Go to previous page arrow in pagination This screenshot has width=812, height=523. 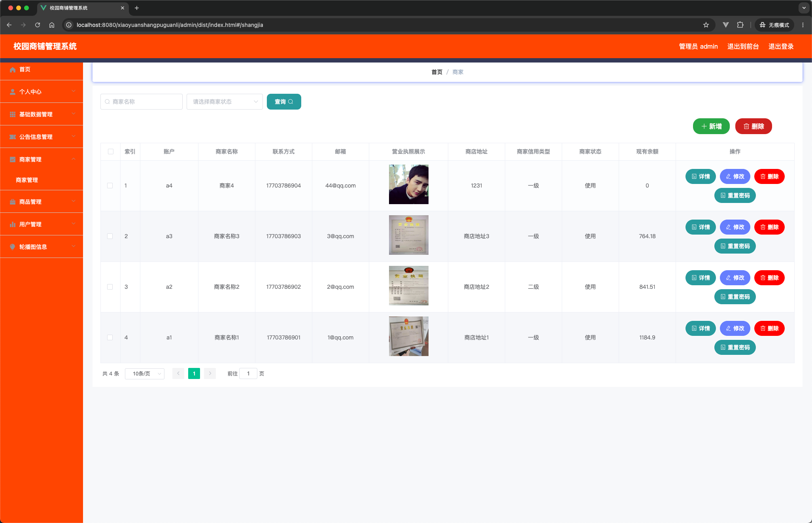click(x=178, y=373)
